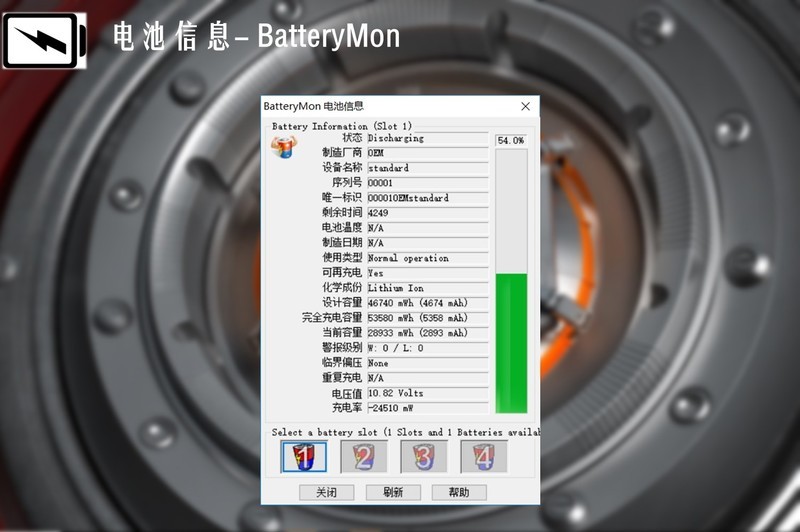800x532 pixels.
Task: Click the 电池温度 N/A value
Action: (428, 228)
